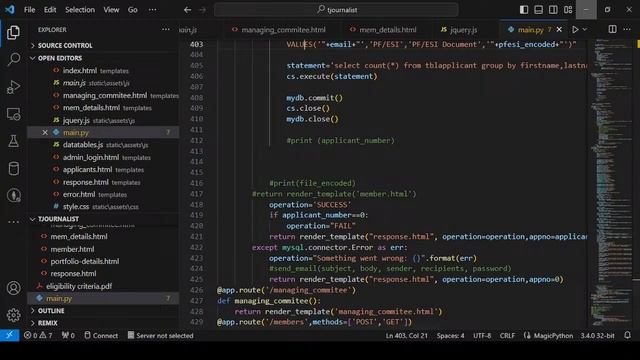Open the File menu
640x360 pixels.
tap(29, 10)
